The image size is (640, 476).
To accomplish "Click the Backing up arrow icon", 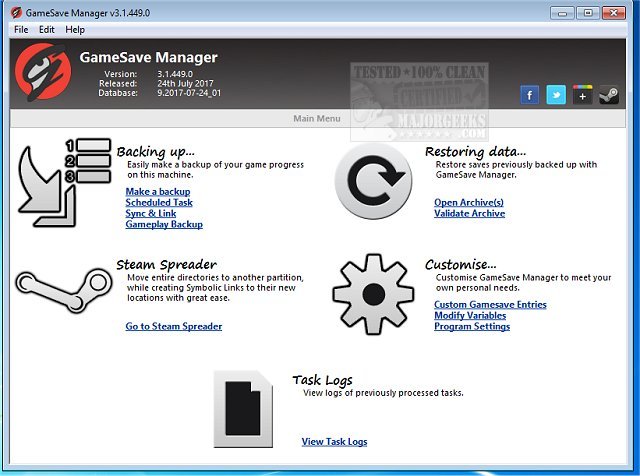I will tap(64, 182).
